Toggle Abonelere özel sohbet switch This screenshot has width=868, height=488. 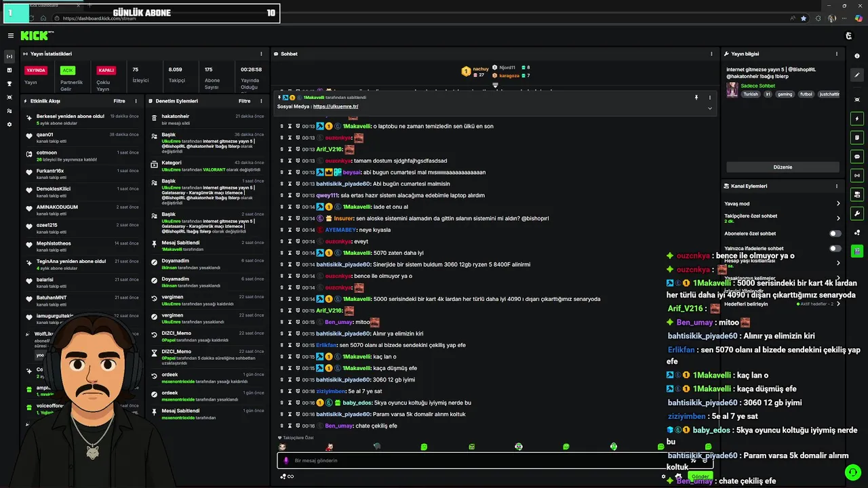pyautogui.click(x=835, y=233)
